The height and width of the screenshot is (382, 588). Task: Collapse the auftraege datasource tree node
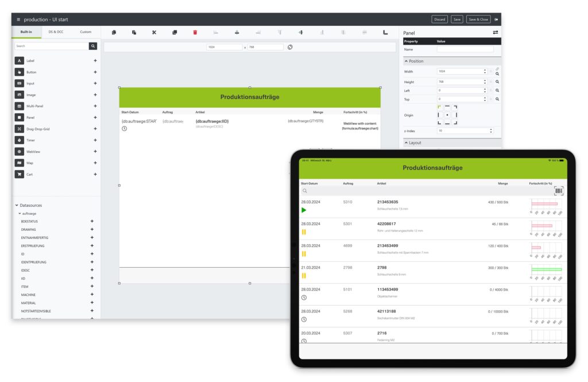28,214
